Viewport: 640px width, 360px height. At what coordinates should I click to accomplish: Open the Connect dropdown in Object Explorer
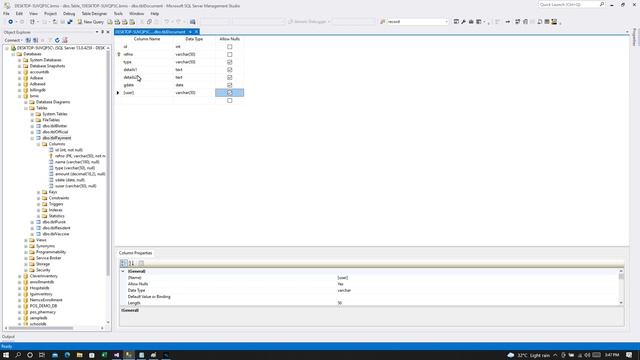pos(13,40)
